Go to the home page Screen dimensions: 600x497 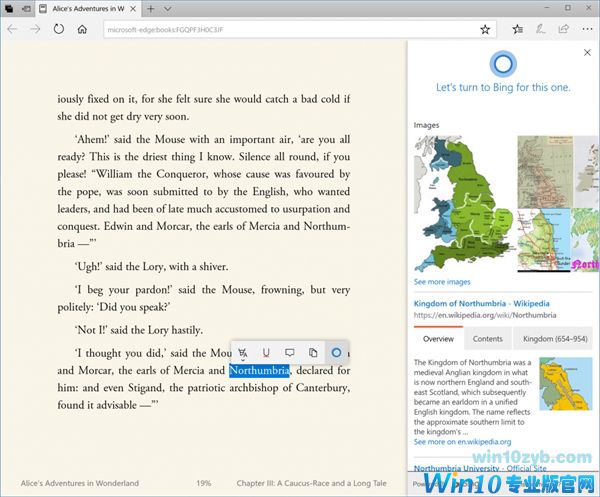[x=83, y=30]
